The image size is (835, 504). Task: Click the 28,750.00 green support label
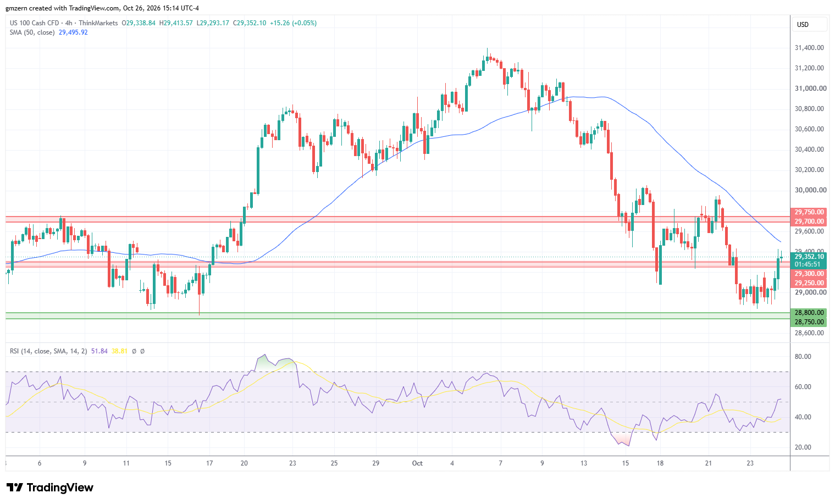click(809, 322)
